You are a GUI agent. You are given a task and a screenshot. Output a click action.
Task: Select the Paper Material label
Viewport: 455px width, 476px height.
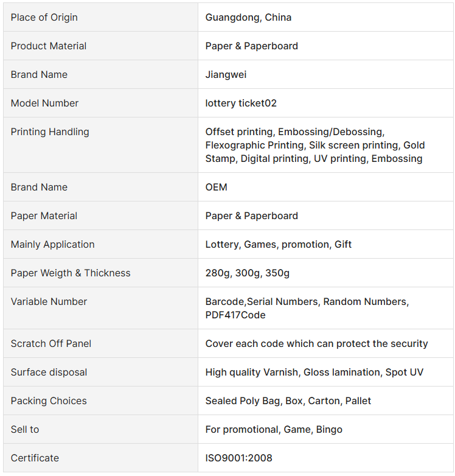pyautogui.click(x=44, y=215)
